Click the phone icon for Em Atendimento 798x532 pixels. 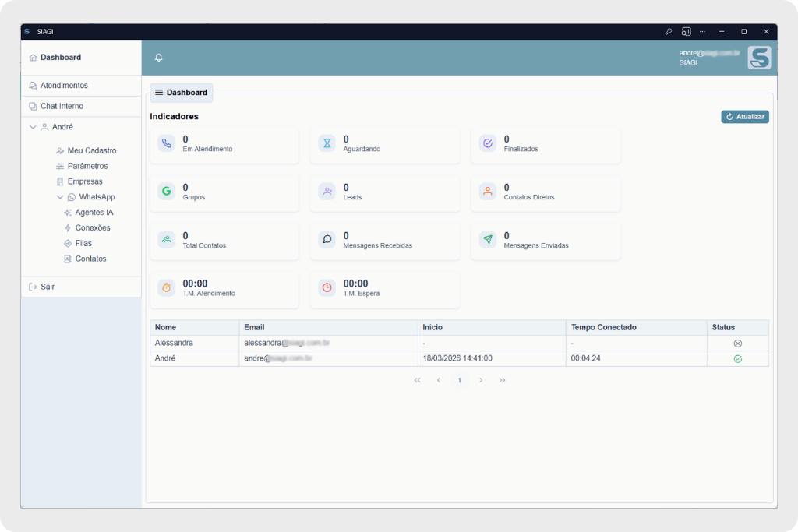(x=166, y=143)
